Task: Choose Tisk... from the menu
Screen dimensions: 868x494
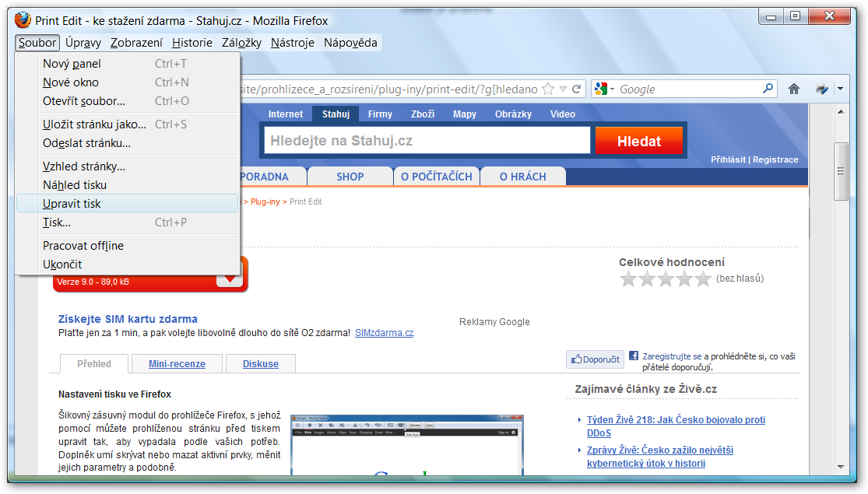Action: tap(128, 222)
